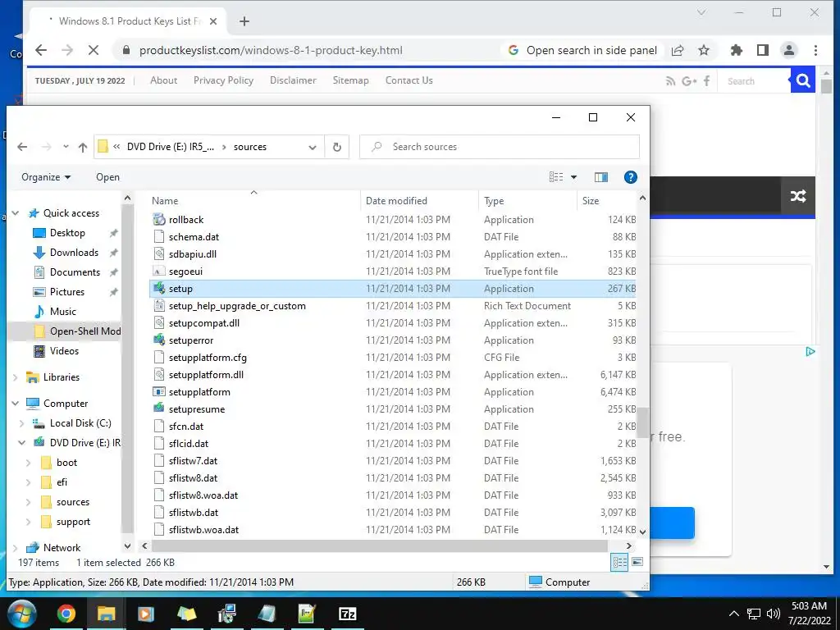Show hidden tray icons chevron

tap(734, 614)
